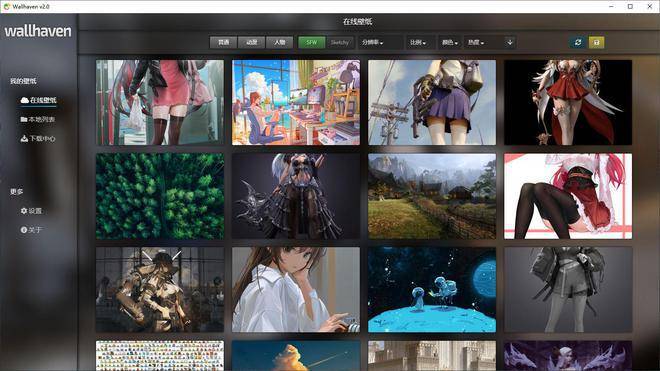Click the teal refresh icon button
This screenshot has width=660, height=371.
point(578,42)
